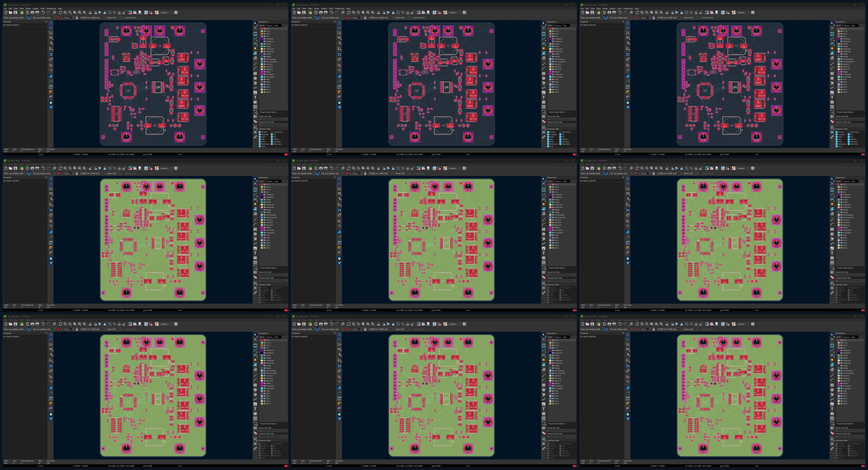The width and height of the screenshot is (868, 470).
Task: Open Preferences menu in middle-left PCB Editor window
Action: click(51, 164)
